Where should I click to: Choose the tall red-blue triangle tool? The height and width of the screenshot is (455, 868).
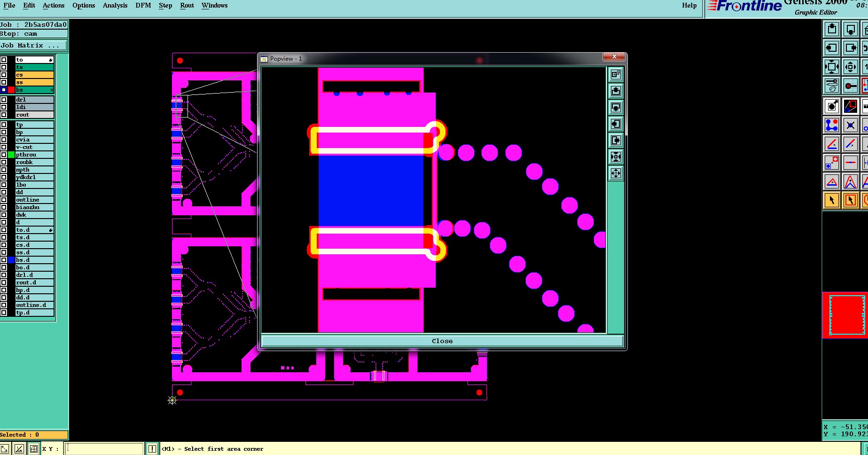[851, 181]
